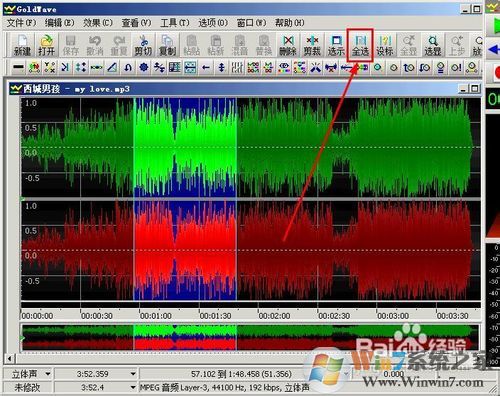Viewport: 500px width, 396px height.
Task: Click the 00:01:00 mark on the time ruler
Action: tap(156, 316)
